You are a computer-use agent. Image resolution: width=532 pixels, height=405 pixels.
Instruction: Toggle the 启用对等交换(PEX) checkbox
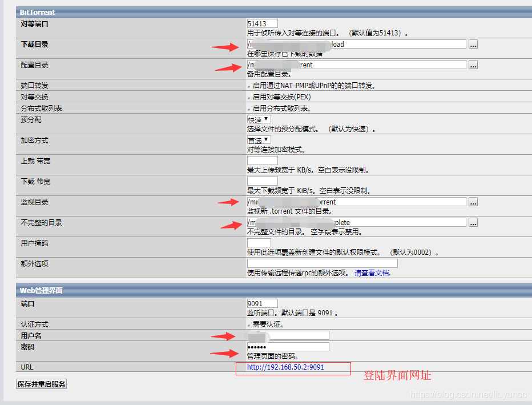point(249,98)
